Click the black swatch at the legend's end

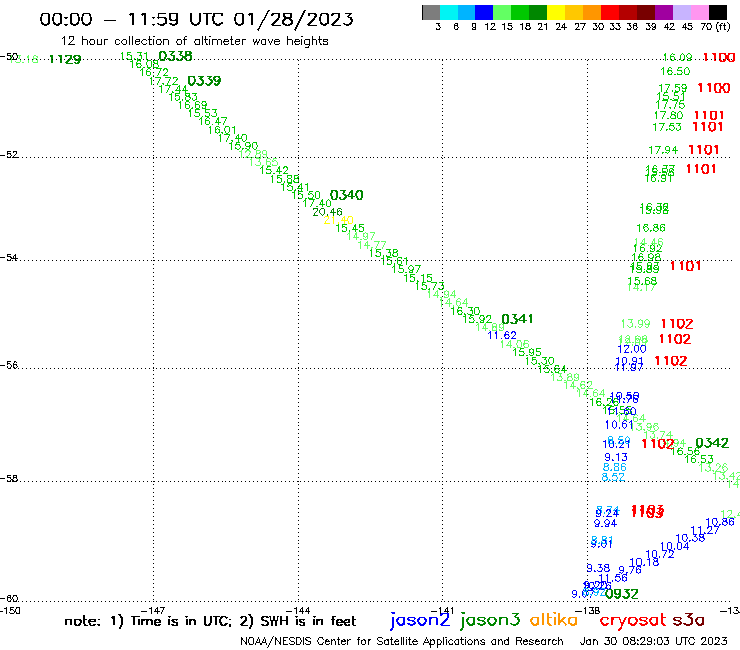tap(717, 12)
